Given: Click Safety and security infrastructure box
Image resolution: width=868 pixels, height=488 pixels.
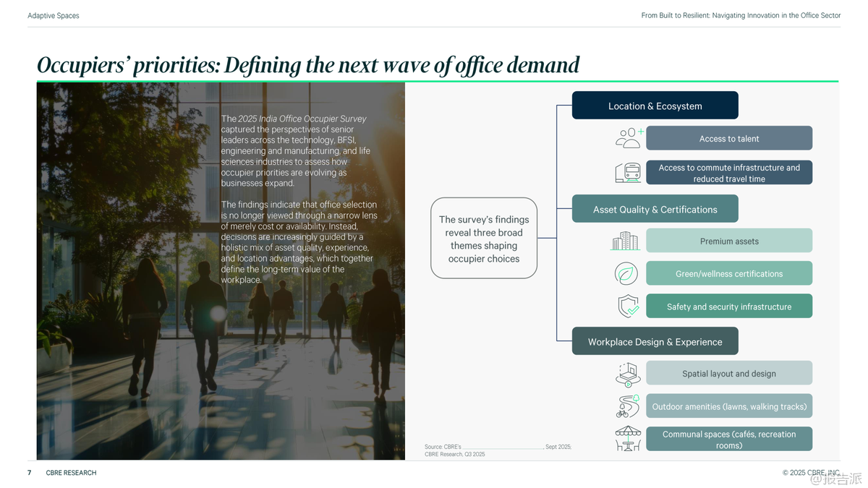Looking at the screenshot, I should [728, 307].
